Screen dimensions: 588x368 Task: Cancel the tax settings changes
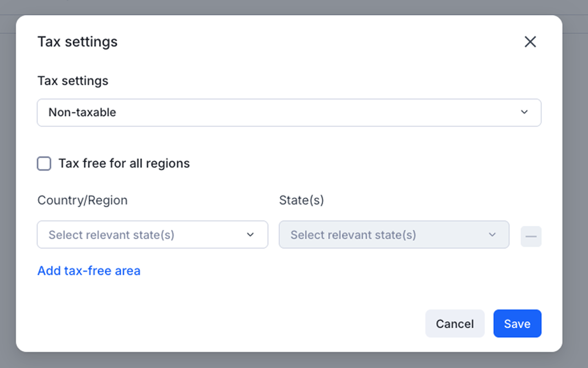point(454,323)
